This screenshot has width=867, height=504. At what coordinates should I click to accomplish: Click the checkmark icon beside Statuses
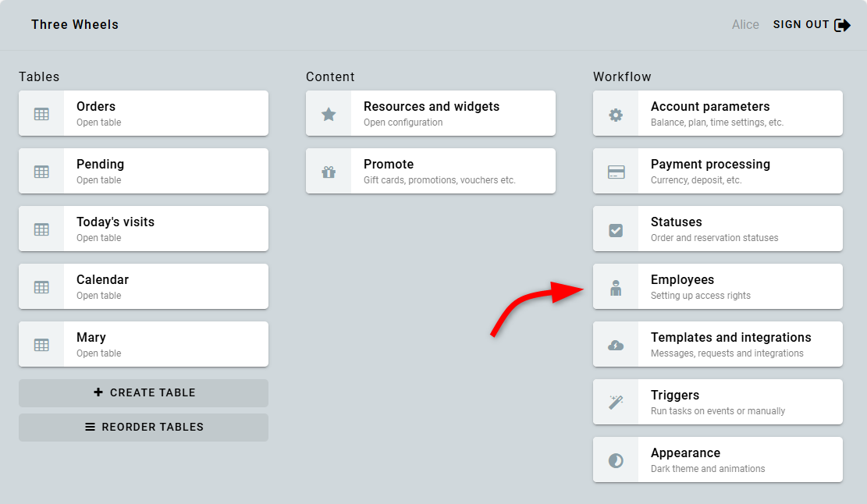616,230
